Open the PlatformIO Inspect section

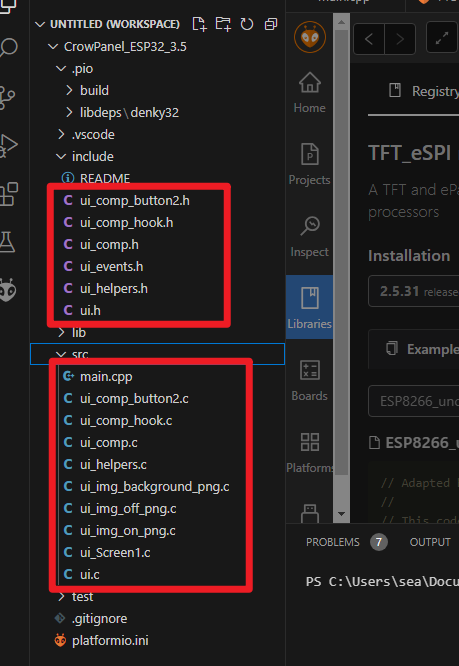pyautogui.click(x=310, y=237)
